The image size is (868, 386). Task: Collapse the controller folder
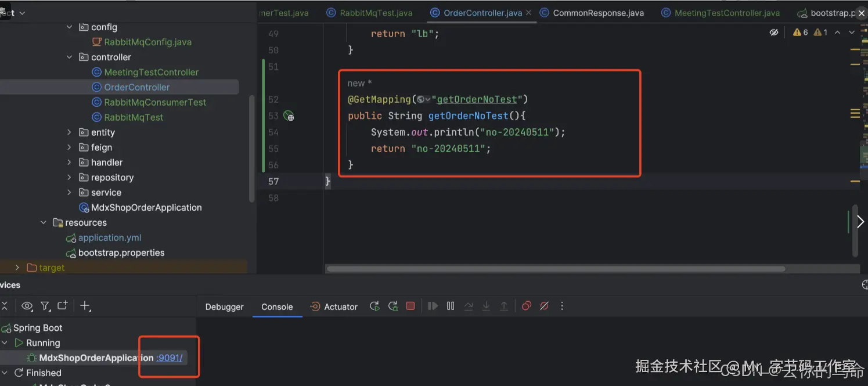coord(70,57)
